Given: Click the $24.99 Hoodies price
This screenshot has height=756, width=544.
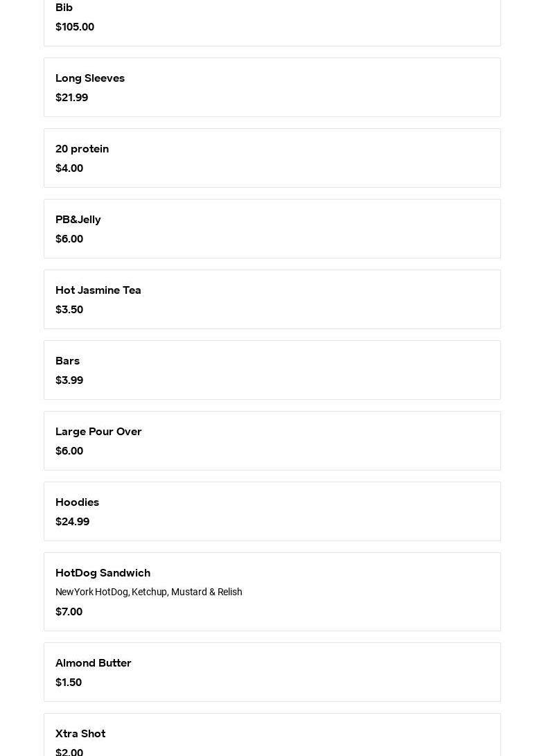Looking at the screenshot, I should click(72, 522).
